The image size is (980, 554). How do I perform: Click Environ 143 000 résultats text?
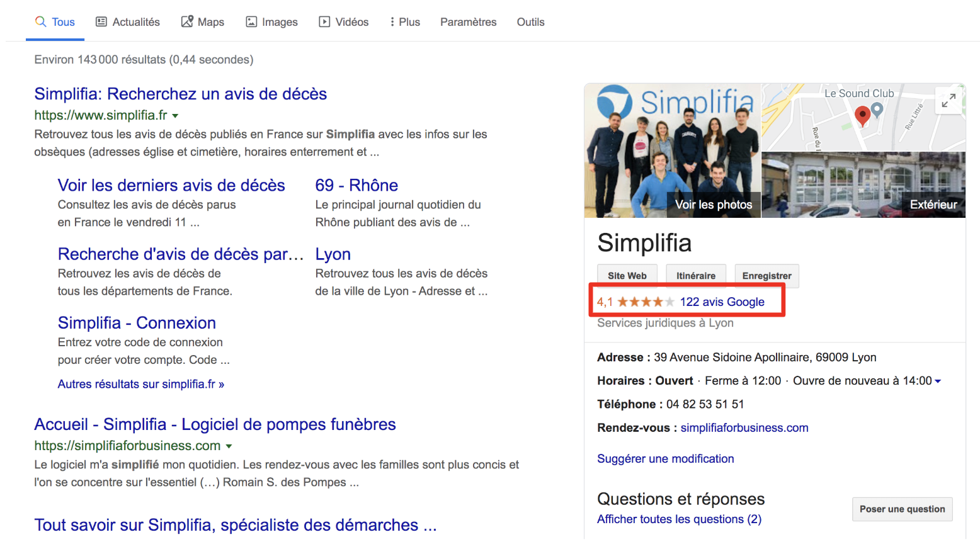point(144,60)
